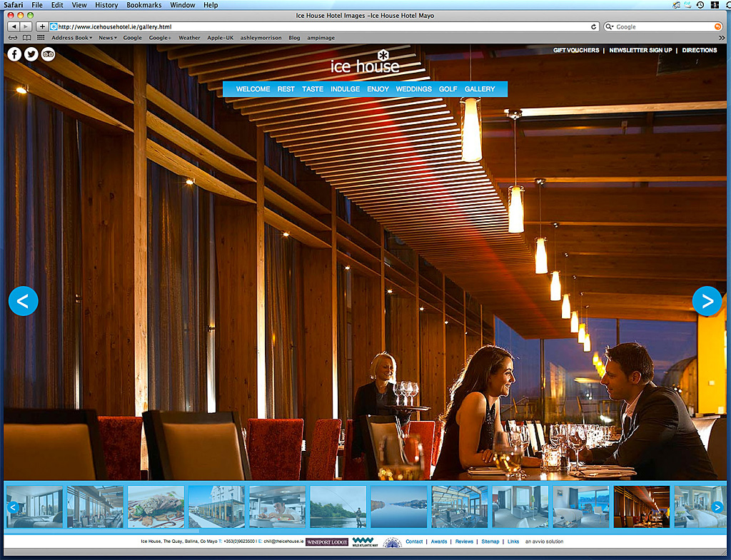Go back using Safari's back arrow

[12, 26]
